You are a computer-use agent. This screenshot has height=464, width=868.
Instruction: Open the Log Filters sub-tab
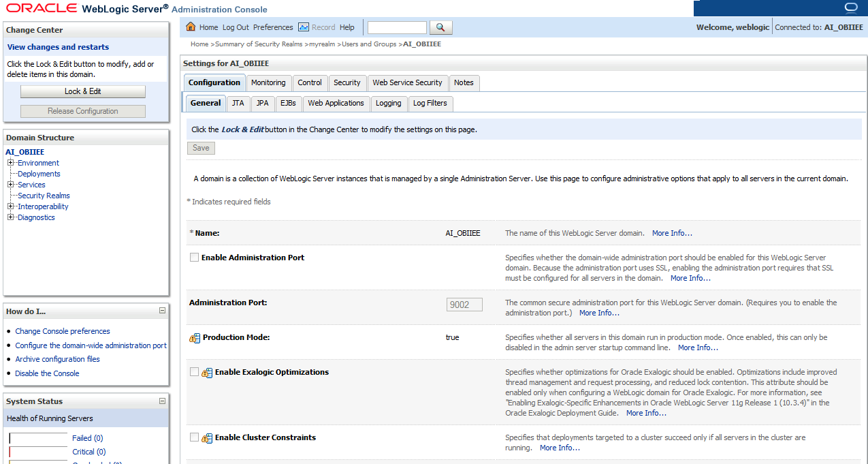click(430, 103)
